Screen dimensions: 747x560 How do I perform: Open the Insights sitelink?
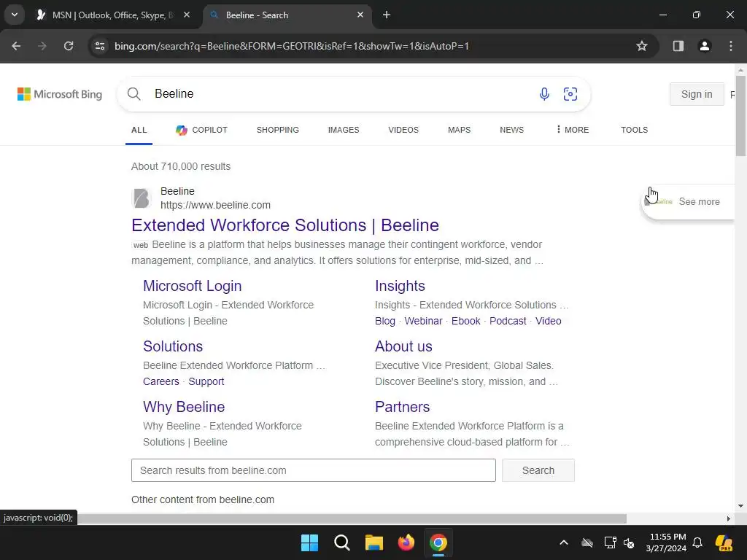[x=400, y=286]
